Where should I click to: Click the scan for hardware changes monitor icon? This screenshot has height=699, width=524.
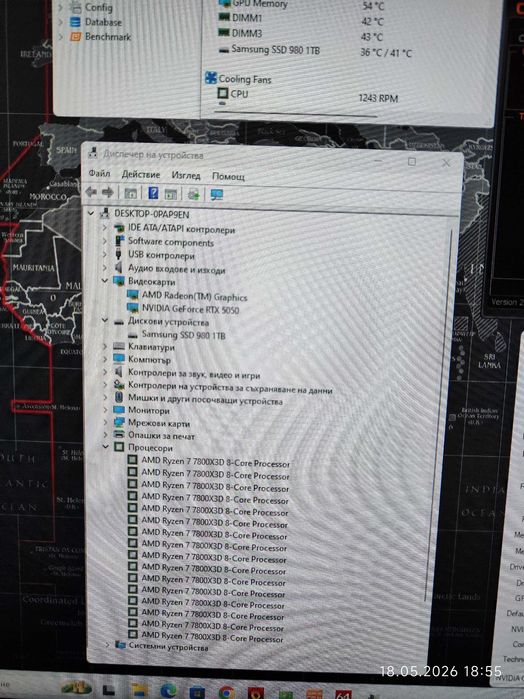click(x=217, y=195)
